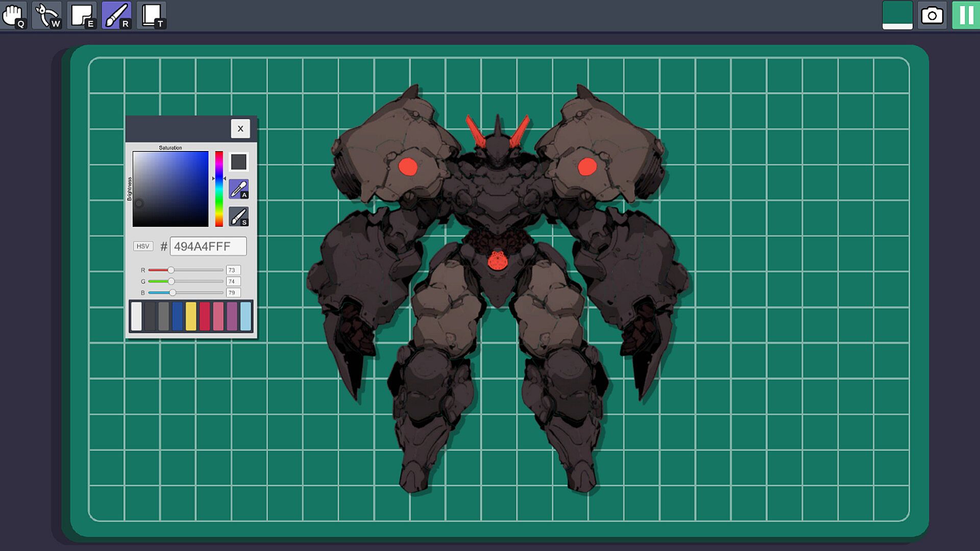The image size is (980, 551).
Task: Select the hand grab tool (Q)
Action: coord(13,15)
